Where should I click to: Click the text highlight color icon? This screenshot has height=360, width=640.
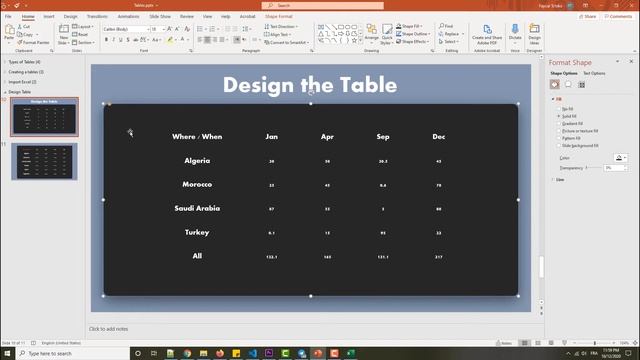pos(170,40)
